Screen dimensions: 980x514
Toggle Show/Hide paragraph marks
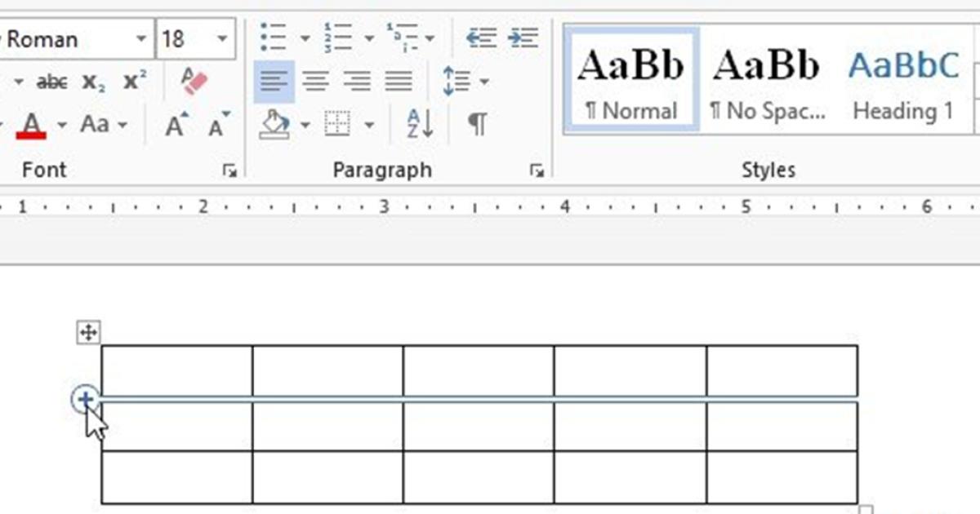[x=477, y=125]
